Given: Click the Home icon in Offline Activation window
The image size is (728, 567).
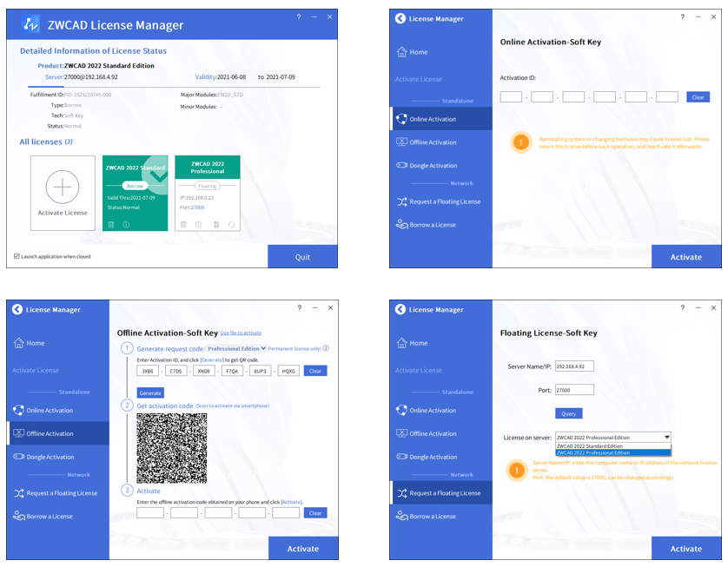Looking at the screenshot, I should click(x=18, y=343).
